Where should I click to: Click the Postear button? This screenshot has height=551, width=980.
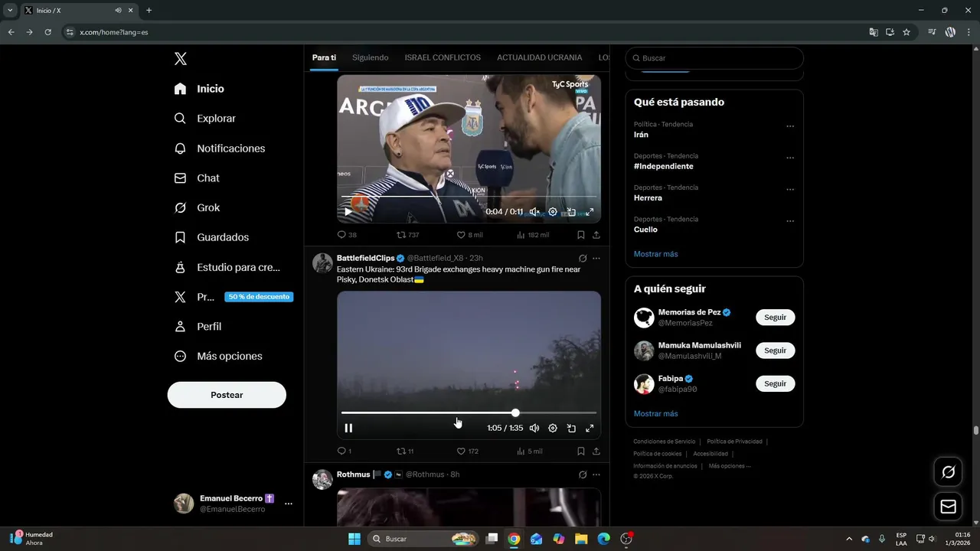coord(227,395)
